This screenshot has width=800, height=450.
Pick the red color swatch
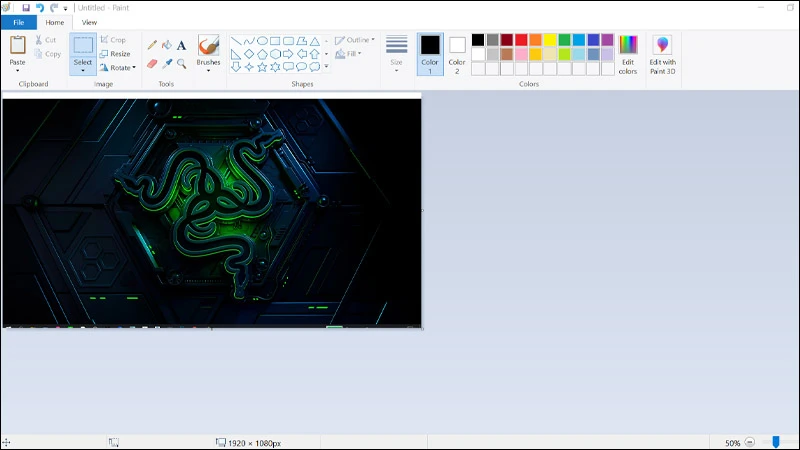(521, 40)
